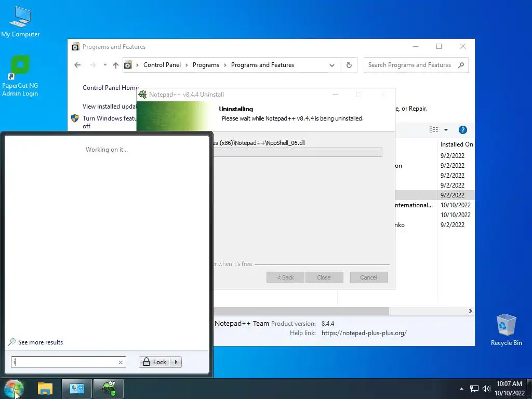532x399 pixels.
Task: Open the volume speaker tray icon
Action: coord(486,389)
